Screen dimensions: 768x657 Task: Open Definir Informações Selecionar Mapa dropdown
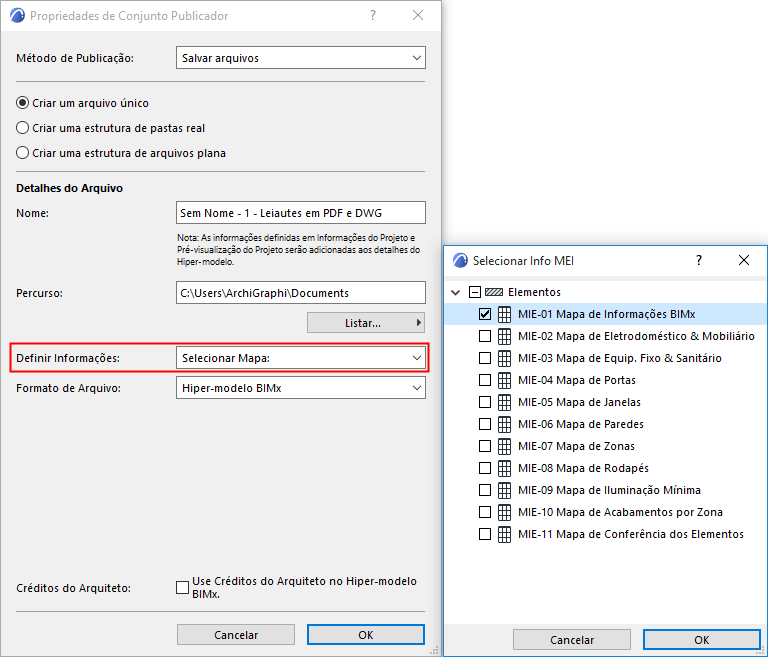(301, 358)
